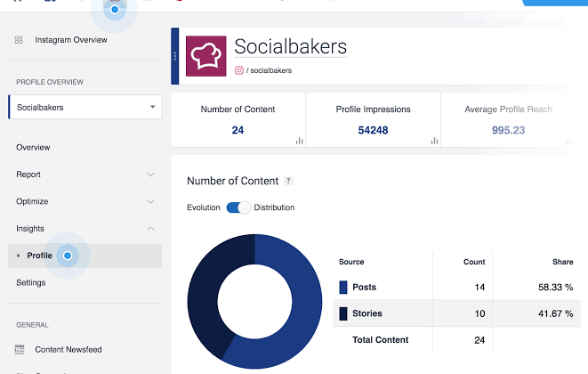Viewport: 588px width, 374px height.
Task: Click the Stories color swatch in legend
Action: pos(343,313)
